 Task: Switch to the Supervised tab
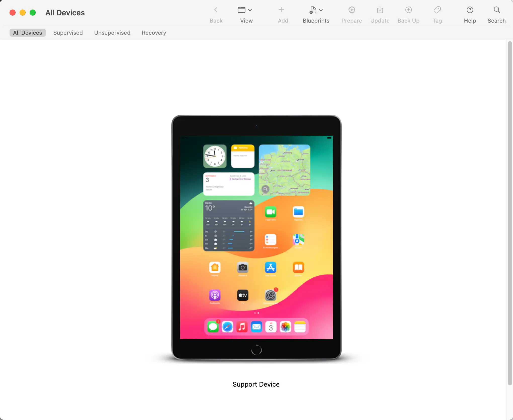click(x=68, y=33)
